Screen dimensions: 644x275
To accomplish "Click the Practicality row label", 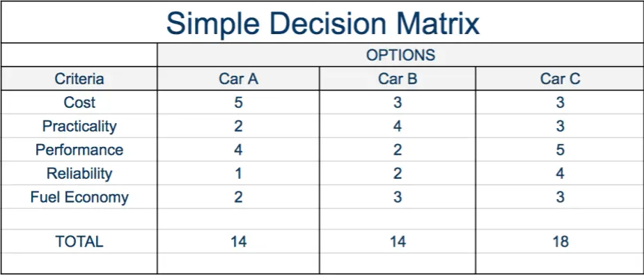I will click(79, 126).
